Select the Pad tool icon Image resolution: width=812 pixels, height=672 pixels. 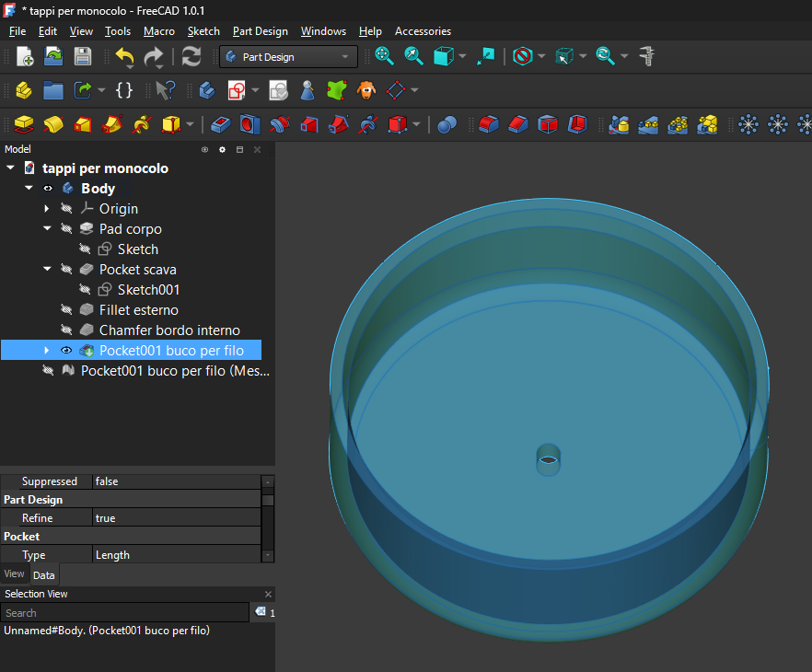click(x=24, y=124)
